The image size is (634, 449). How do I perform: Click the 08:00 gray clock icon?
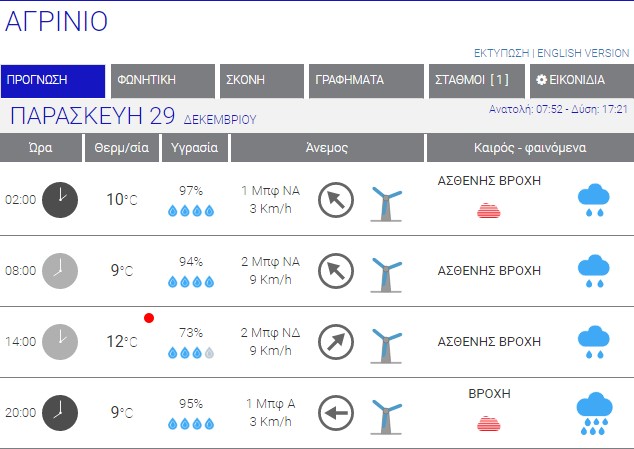(61, 270)
